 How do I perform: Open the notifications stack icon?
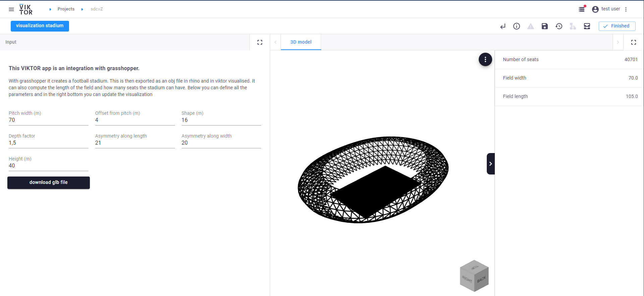pos(582,9)
